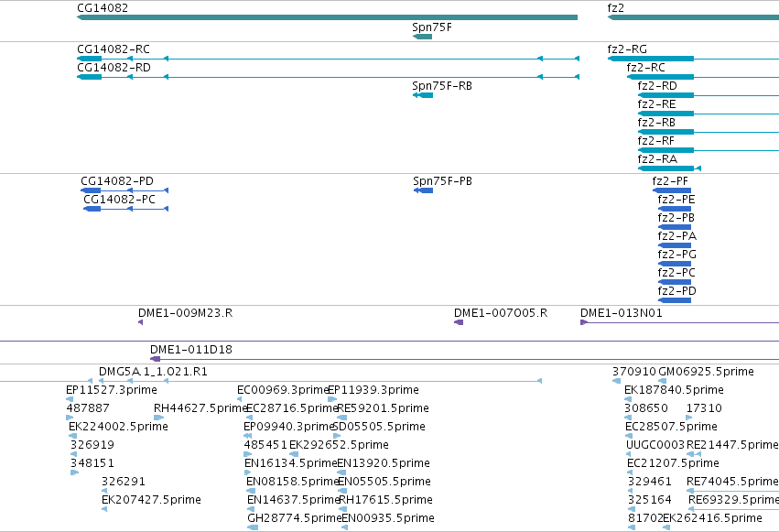Select the EK292652.5prime EST
This screenshot has width=779, height=532.
294,454
